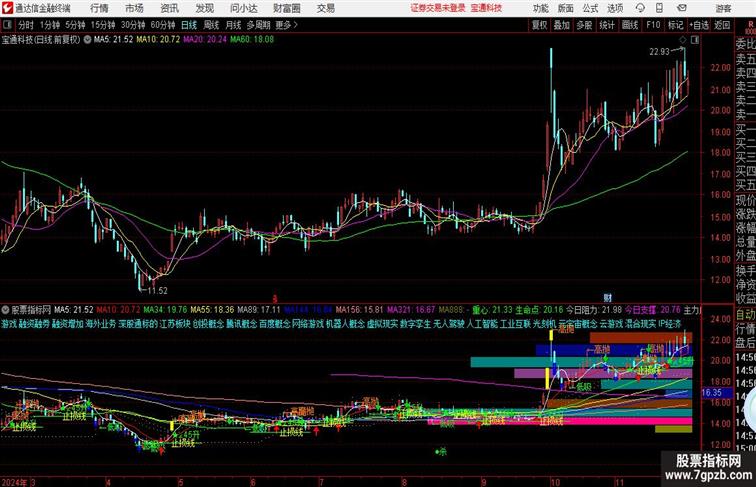Click the 融资融券 concept tag

point(34,324)
